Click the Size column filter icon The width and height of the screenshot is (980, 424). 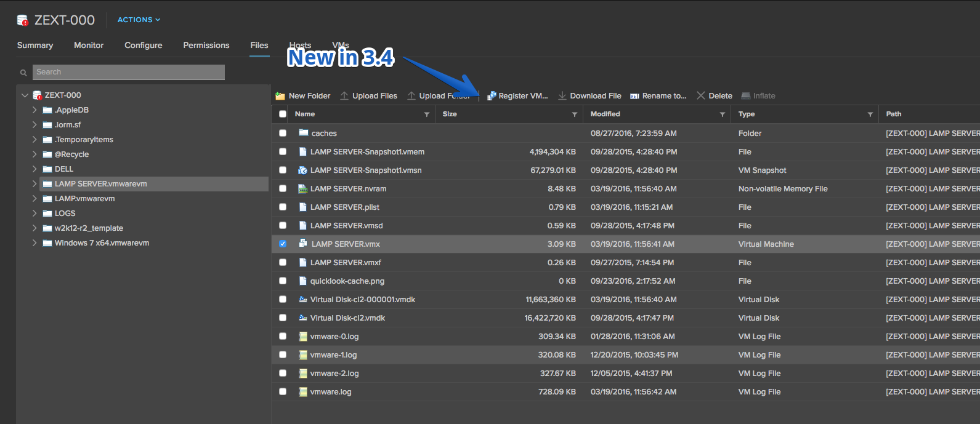click(x=575, y=114)
